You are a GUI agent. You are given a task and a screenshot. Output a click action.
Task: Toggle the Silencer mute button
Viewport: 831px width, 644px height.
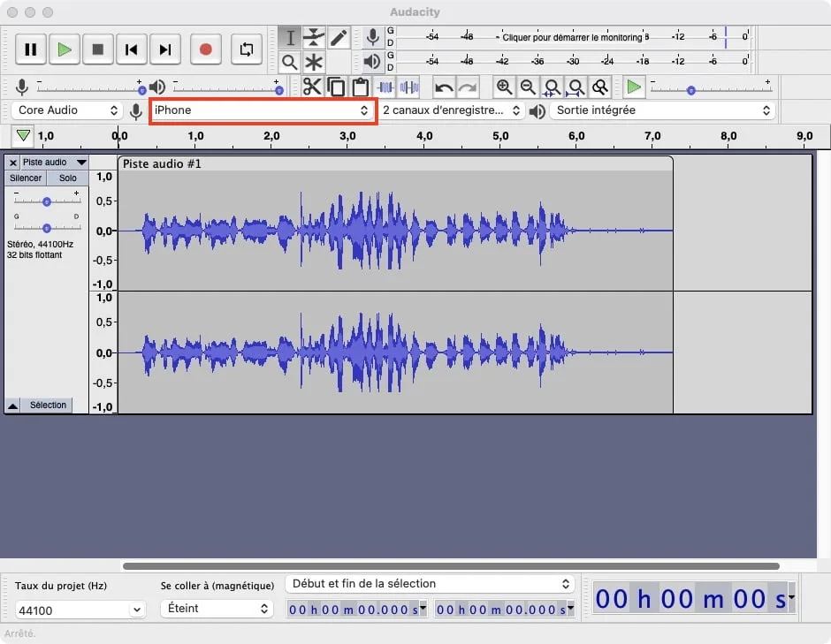(26, 178)
